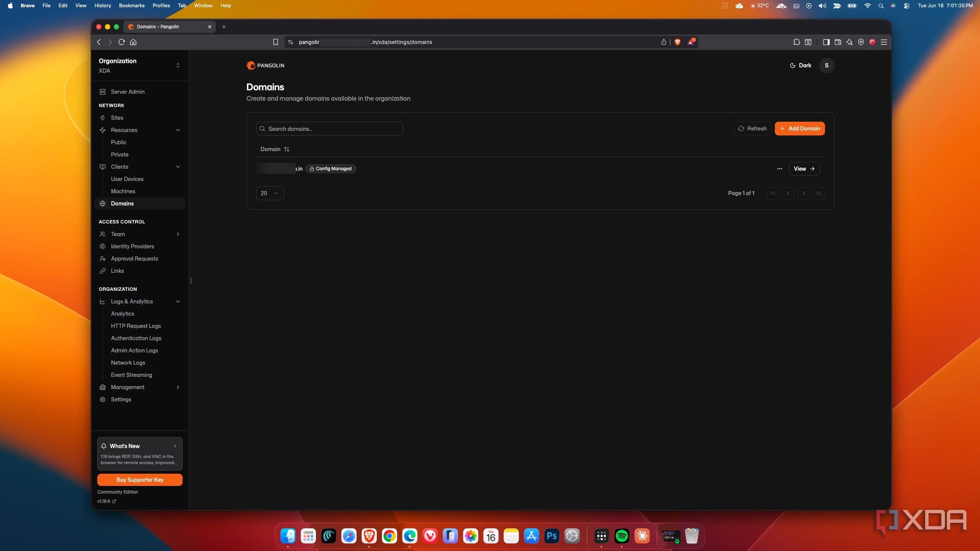
Task: Open HTTP Request Logs
Action: (x=136, y=326)
